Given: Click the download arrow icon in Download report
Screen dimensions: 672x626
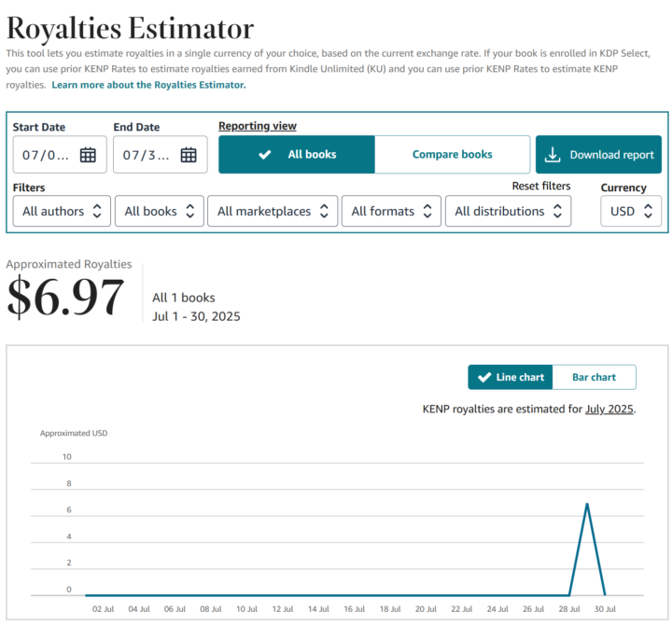Looking at the screenshot, I should point(553,155).
